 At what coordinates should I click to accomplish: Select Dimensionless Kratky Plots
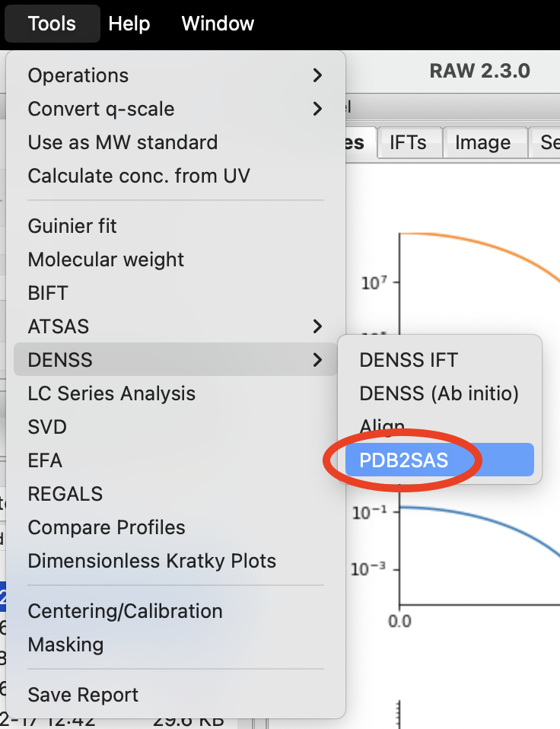tap(175, 561)
